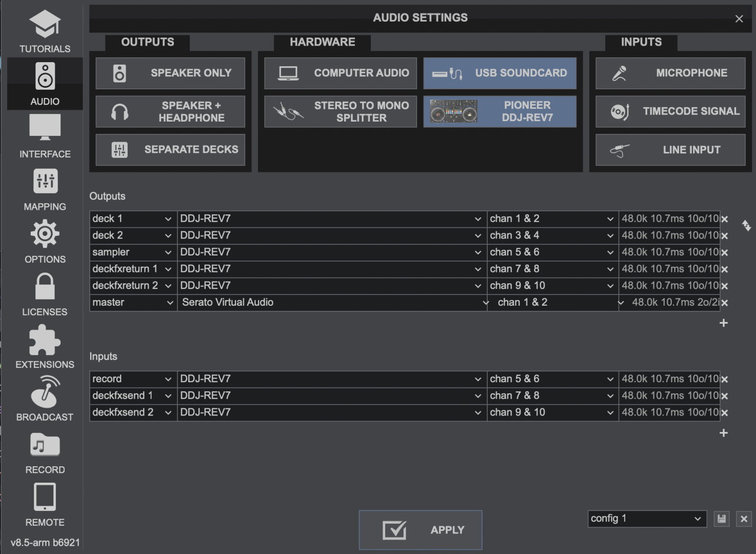756x554 pixels.
Task: Remove the deckfxsend 1 input row
Action: click(x=724, y=396)
